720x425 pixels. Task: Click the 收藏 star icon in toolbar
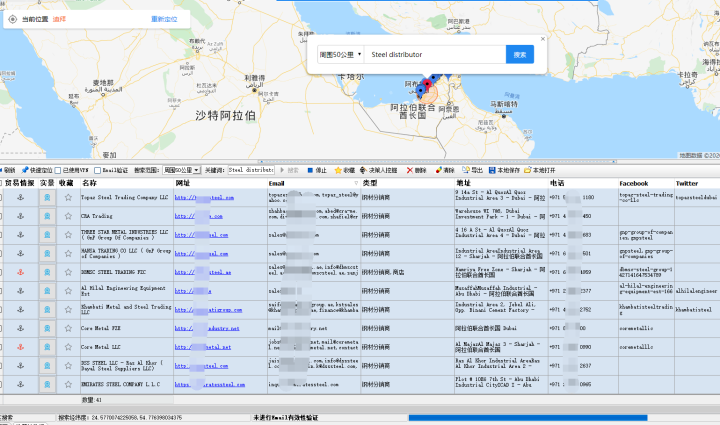[x=338, y=170]
